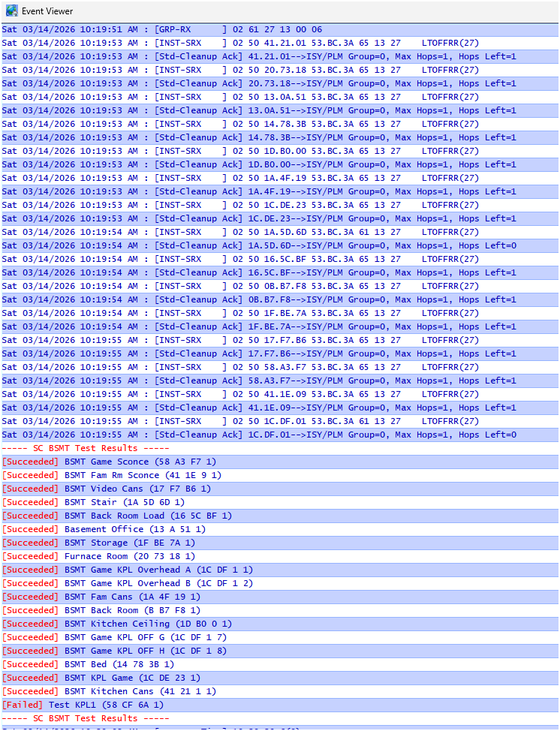Click the Event Viewer title bar icon
Viewport: 560px width, 731px height.
pos(11,11)
